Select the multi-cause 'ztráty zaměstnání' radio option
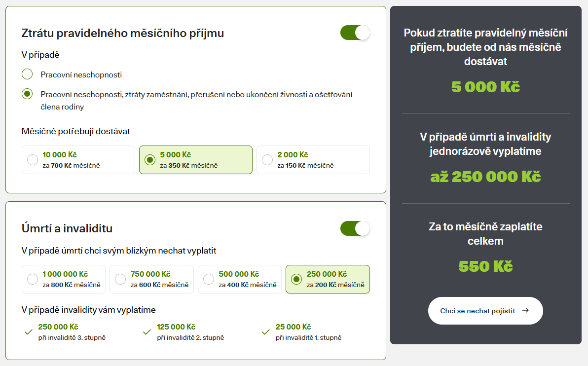Image resolution: width=588 pixels, height=366 pixels. click(27, 94)
